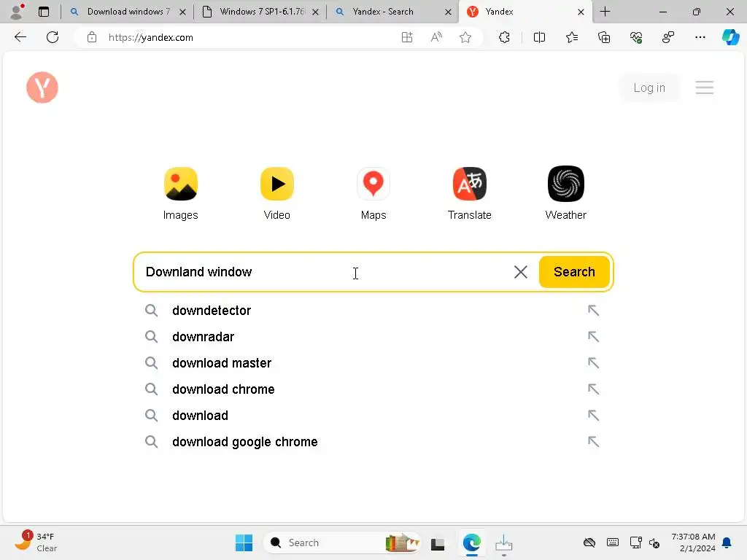Fill query using arrow beside download google chrome

(593, 441)
